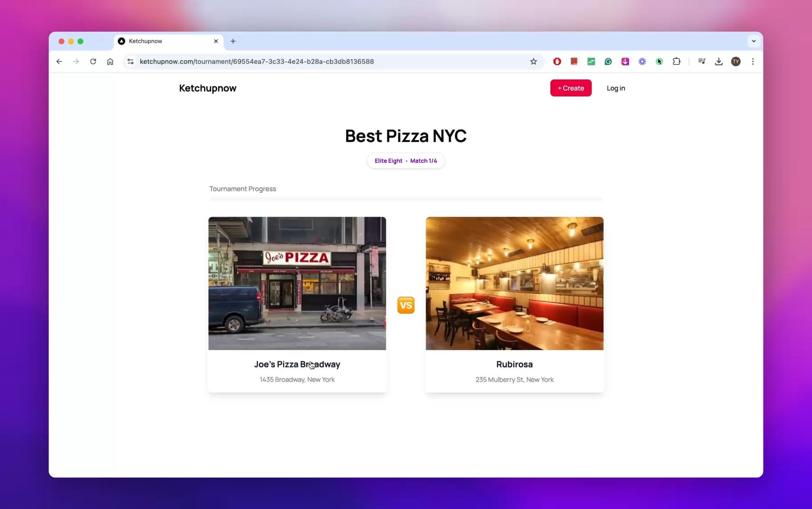Open the TY profile avatar
This screenshot has height=509, width=812.
[736, 61]
